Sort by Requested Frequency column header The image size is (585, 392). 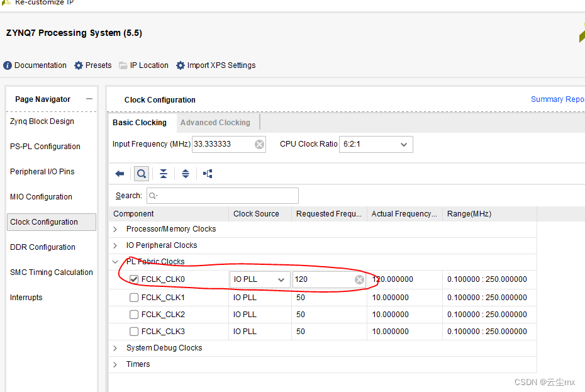(329, 214)
